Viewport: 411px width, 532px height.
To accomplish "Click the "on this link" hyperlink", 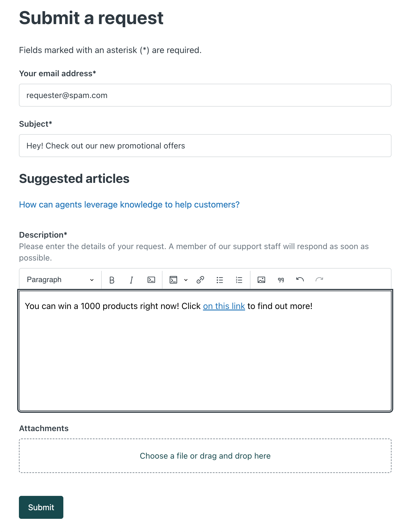I will coord(224,306).
